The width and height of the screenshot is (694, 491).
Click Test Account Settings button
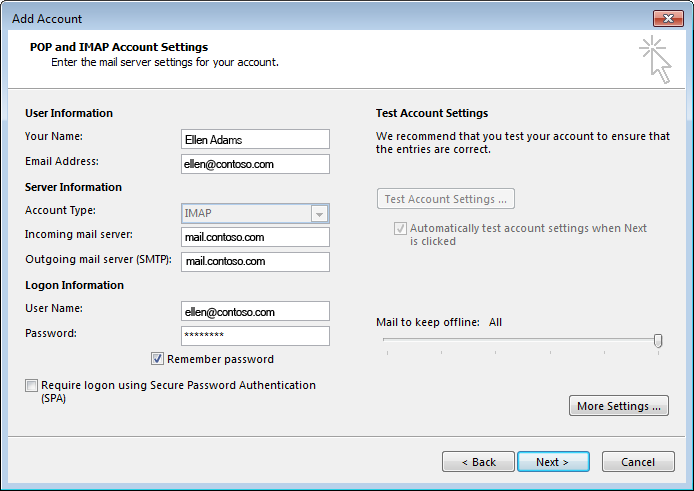[x=446, y=199]
